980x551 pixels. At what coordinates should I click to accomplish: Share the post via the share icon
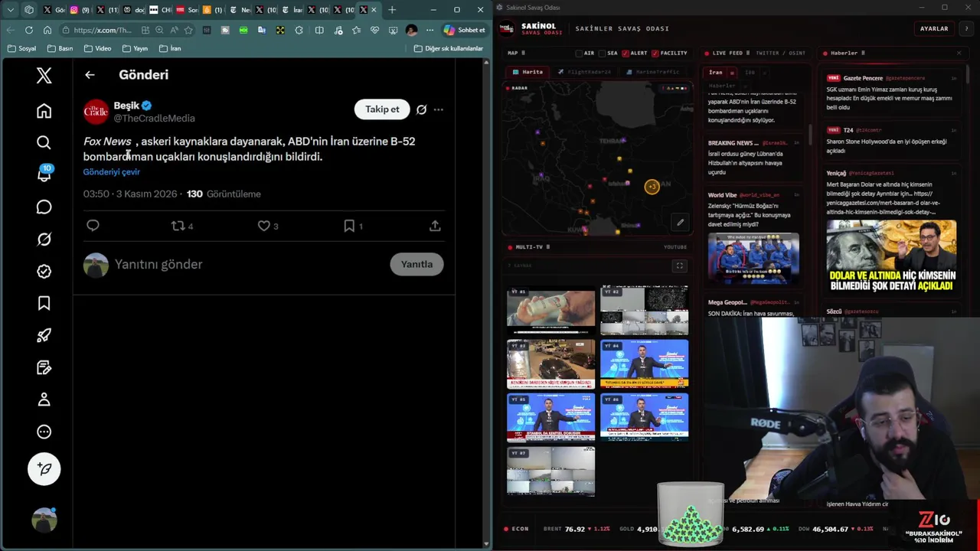(x=435, y=226)
